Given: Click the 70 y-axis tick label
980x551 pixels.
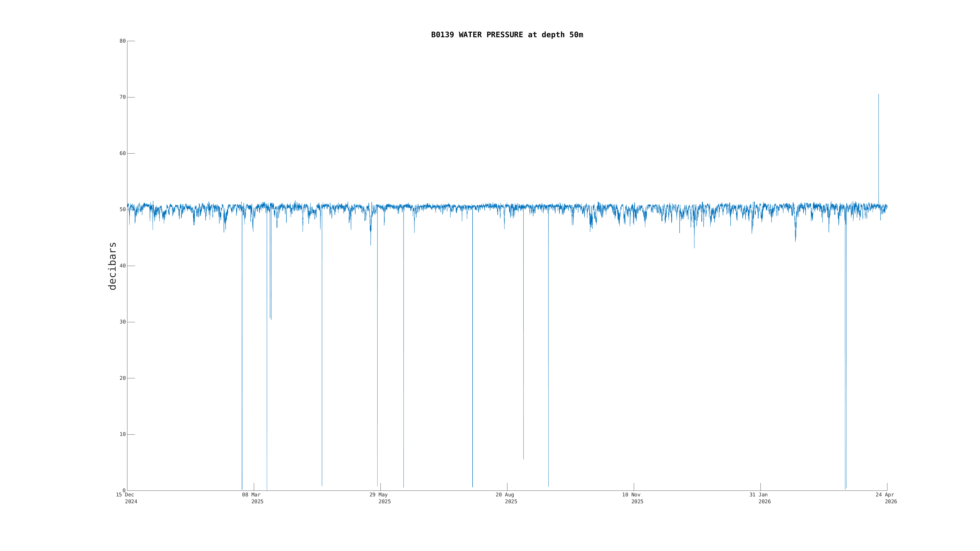Looking at the screenshot, I should pyautogui.click(x=122, y=97).
